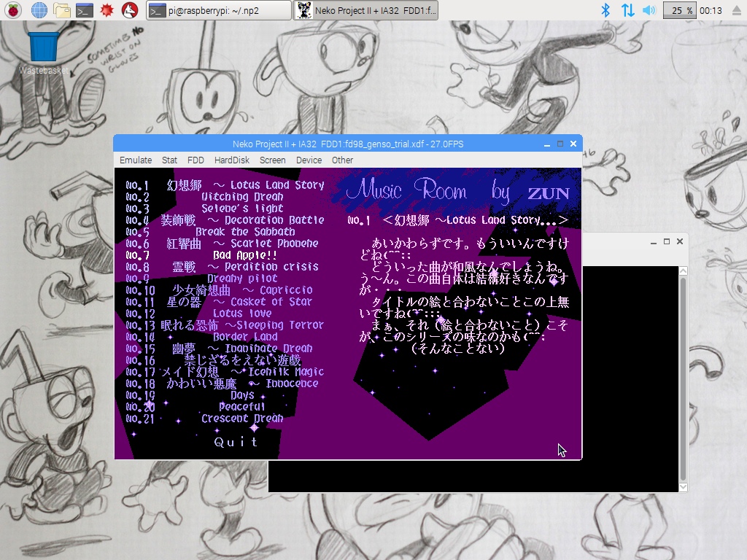Screen dimensions: 747x560
Task: Open the Raspberry Pi main menu
Action: (13, 10)
